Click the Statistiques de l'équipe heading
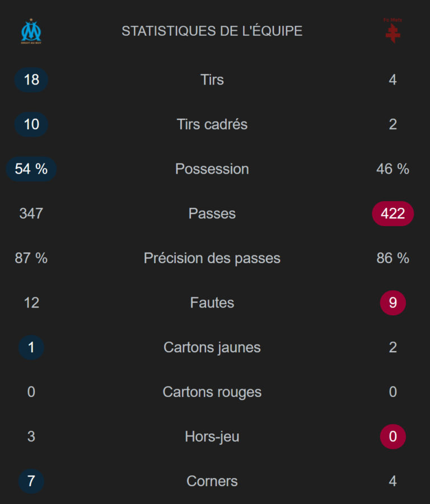The width and height of the screenshot is (430, 504). [x=212, y=31]
